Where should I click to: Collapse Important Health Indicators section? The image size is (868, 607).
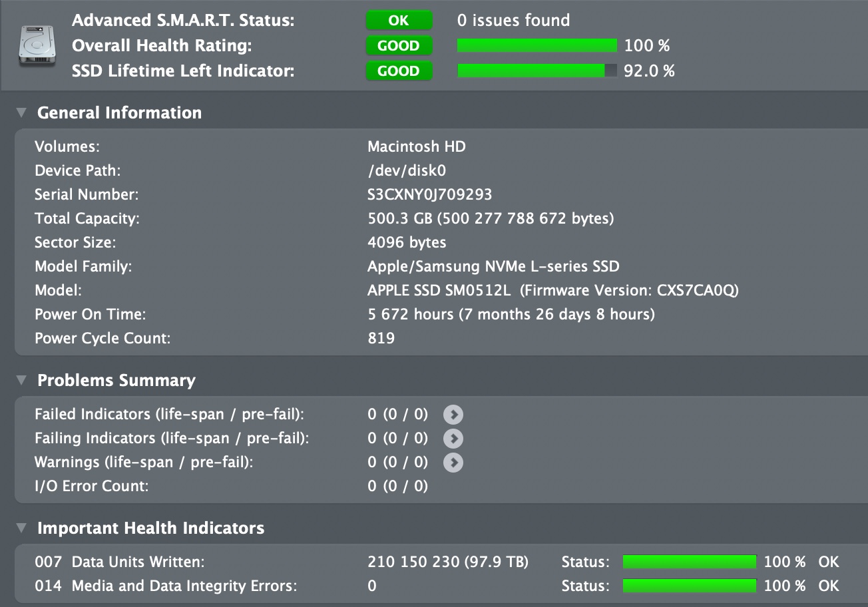(22, 528)
